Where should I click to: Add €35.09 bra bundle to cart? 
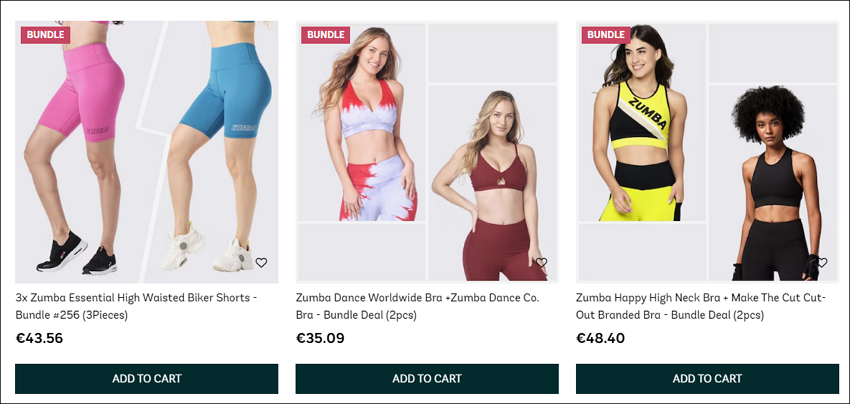[x=427, y=379]
